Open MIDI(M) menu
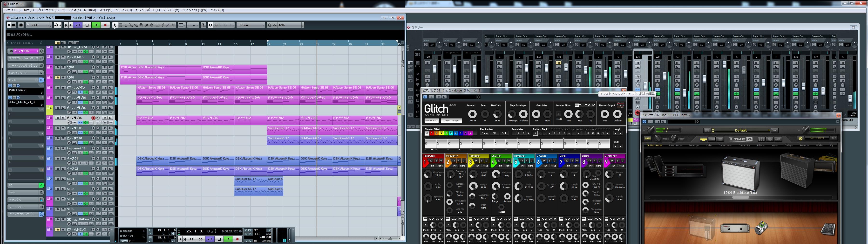This screenshot has height=244, width=868. (x=90, y=10)
